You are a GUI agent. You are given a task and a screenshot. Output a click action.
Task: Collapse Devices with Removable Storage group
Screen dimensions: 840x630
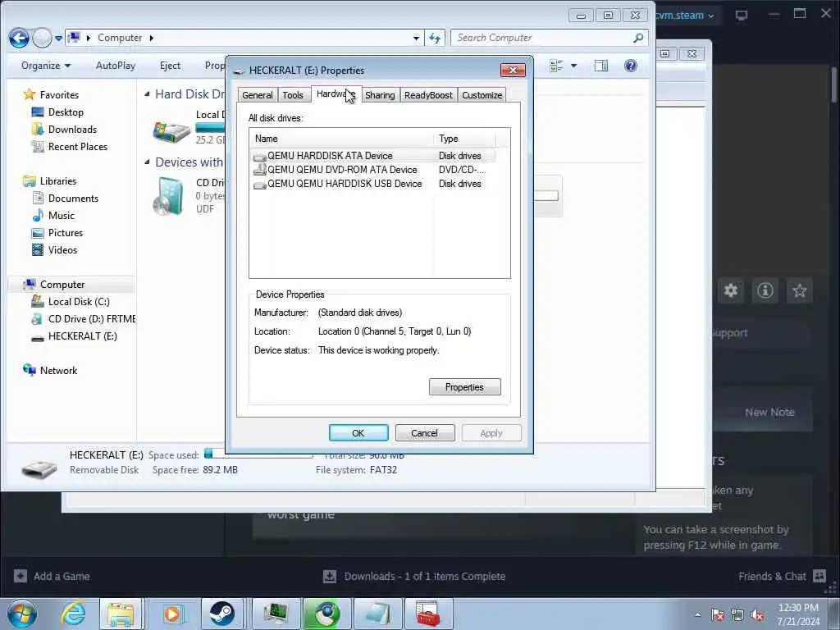point(147,162)
